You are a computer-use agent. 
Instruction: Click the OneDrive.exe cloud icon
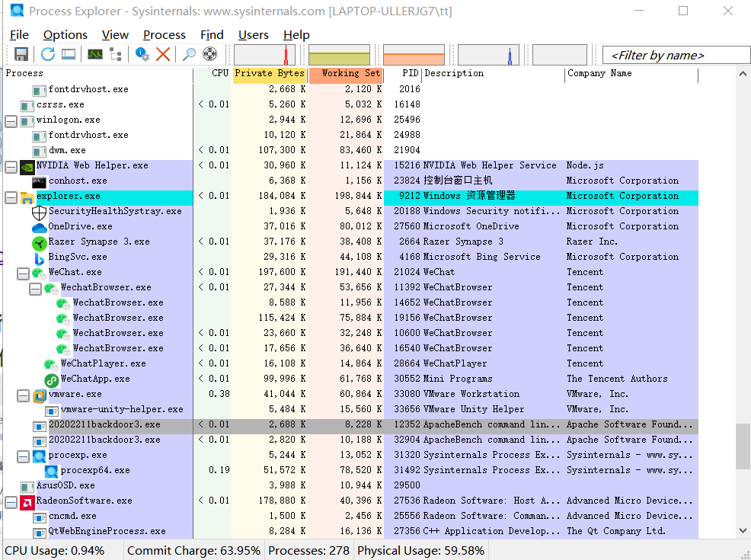(x=39, y=228)
